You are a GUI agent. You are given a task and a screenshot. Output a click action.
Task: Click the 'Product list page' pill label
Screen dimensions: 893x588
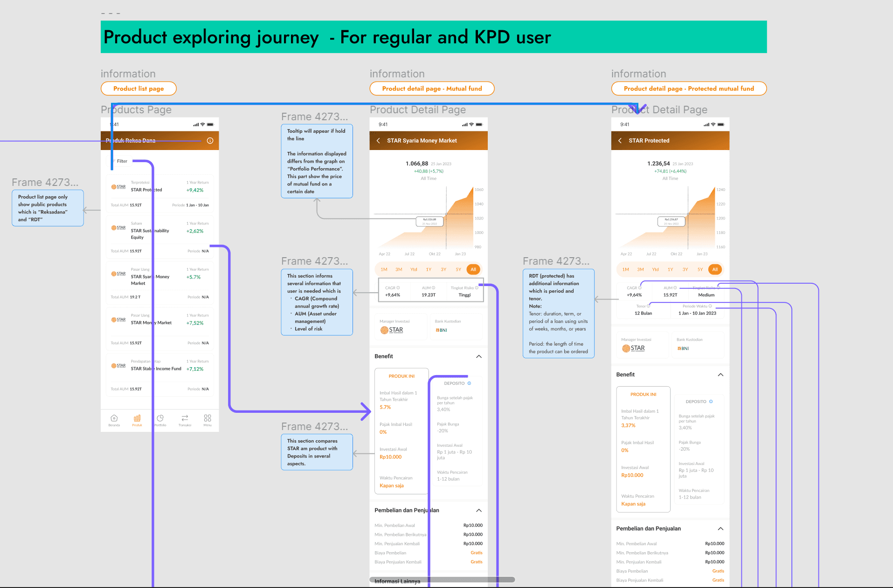138,89
